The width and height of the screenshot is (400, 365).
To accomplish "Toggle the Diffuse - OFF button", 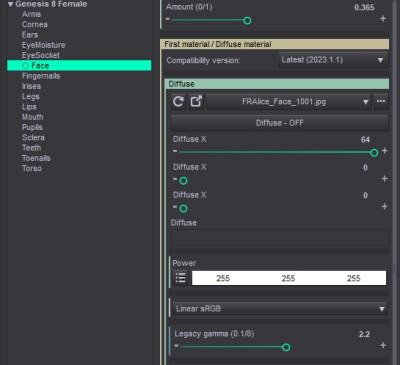I will pos(280,123).
